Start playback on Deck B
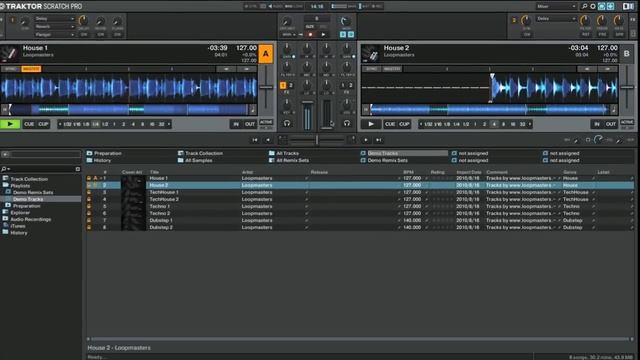 371,124
